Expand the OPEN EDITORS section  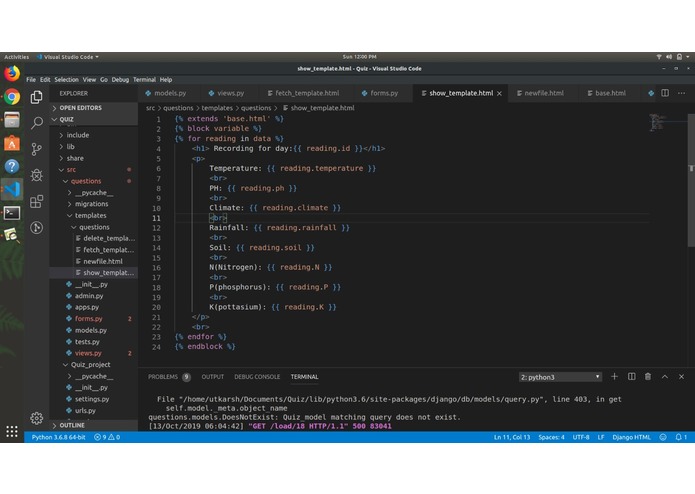[94, 108]
